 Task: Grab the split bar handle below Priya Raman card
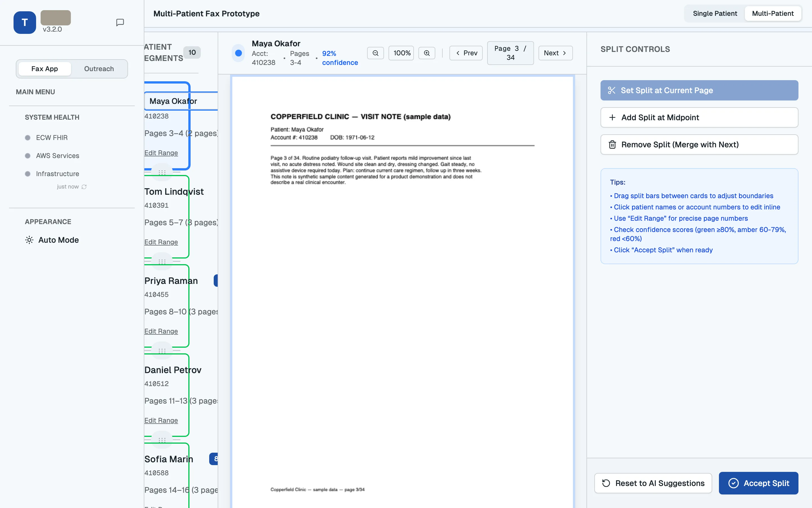point(162,351)
